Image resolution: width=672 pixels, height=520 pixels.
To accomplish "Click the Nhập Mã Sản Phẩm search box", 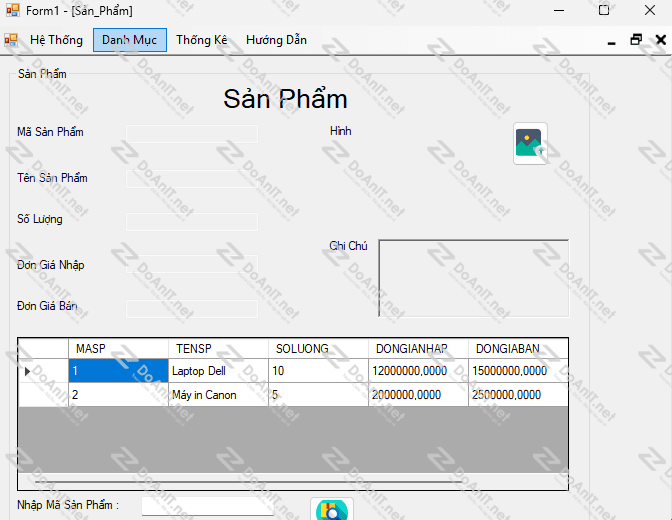I will pyautogui.click(x=208, y=506).
